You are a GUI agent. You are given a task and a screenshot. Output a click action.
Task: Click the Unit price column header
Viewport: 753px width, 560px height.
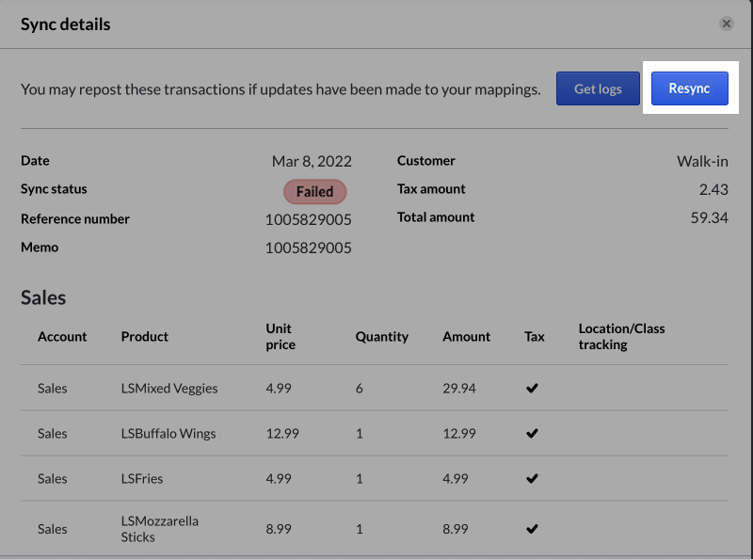[x=280, y=336]
